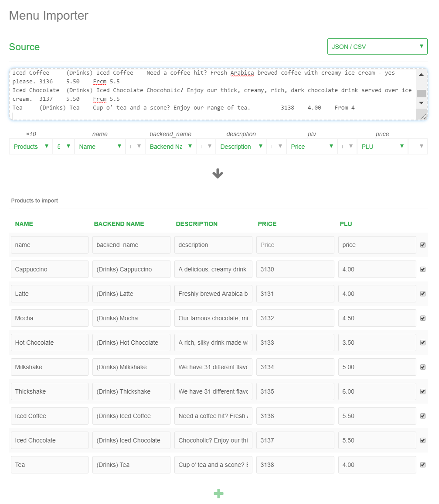Open the JSON / CSV source dropdown
Screen dimensions: 439x504
[377, 47]
